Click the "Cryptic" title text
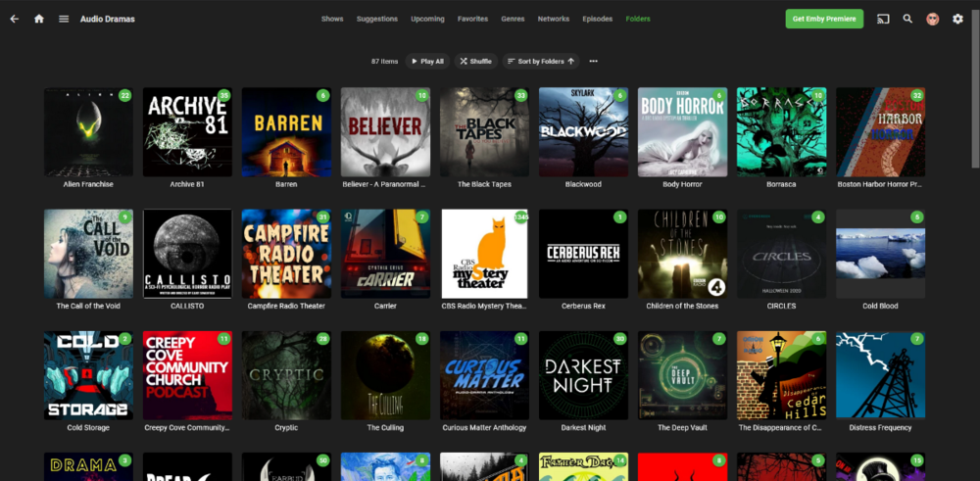The width and height of the screenshot is (980, 481). coord(286,428)
